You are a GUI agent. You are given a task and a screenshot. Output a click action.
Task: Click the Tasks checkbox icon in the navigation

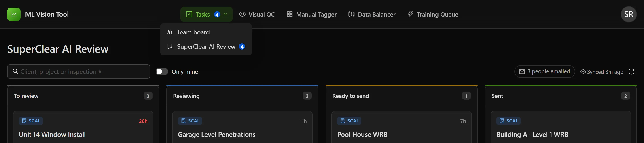click(x=189, y=14)
